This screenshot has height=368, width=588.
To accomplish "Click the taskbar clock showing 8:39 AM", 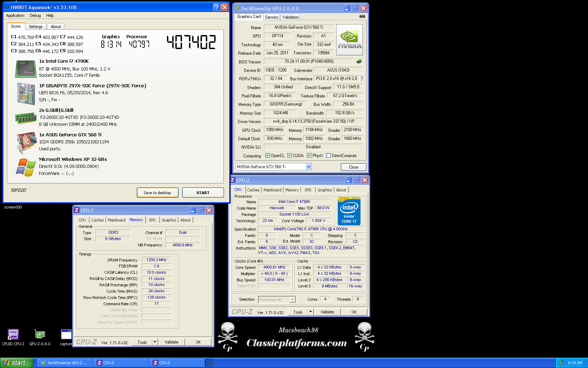I will 575,363.
